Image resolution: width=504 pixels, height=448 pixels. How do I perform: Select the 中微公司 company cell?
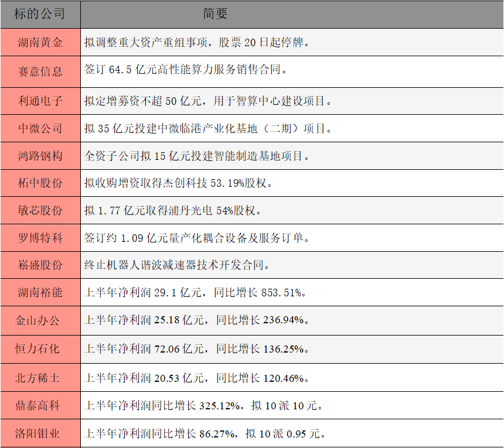pyautogui.click(x=40, y=128)
